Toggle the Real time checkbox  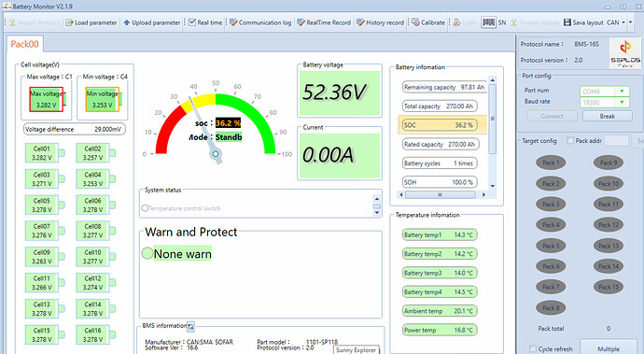192,22
